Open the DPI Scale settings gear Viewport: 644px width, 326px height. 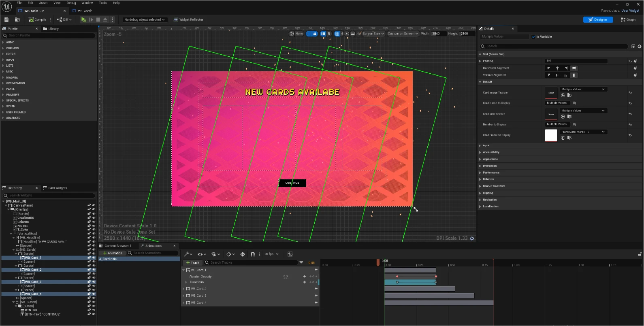472,239
